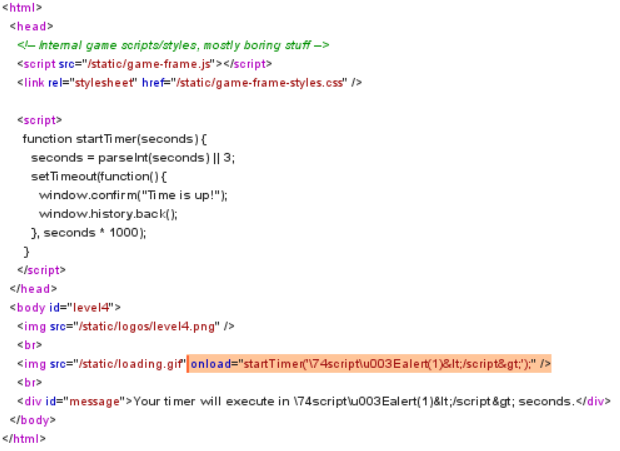
Task: Click the parseInt(seconds) || 3 line
Action: [x=132, y=158]
